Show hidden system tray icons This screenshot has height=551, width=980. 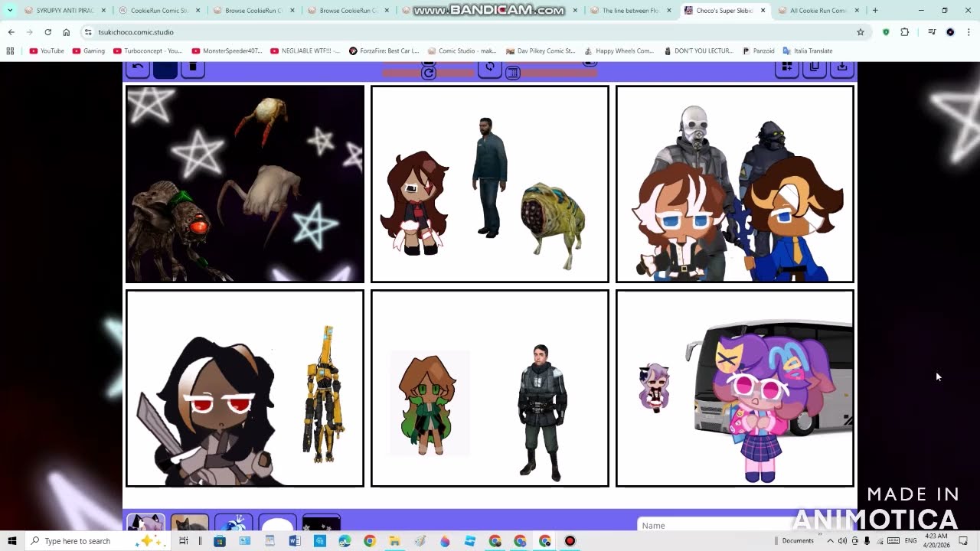pos(830,541)
